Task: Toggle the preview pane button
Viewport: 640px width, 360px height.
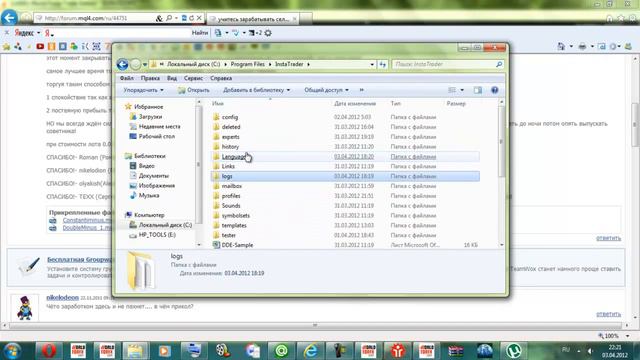Action: (x=478, y=90)
